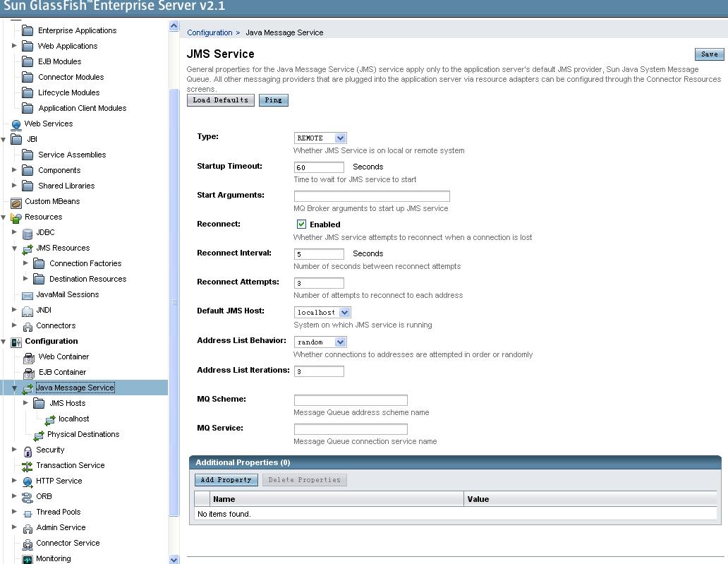Click the Transaction Service icon
Screen dimensions: 728x564
point(28,467)
